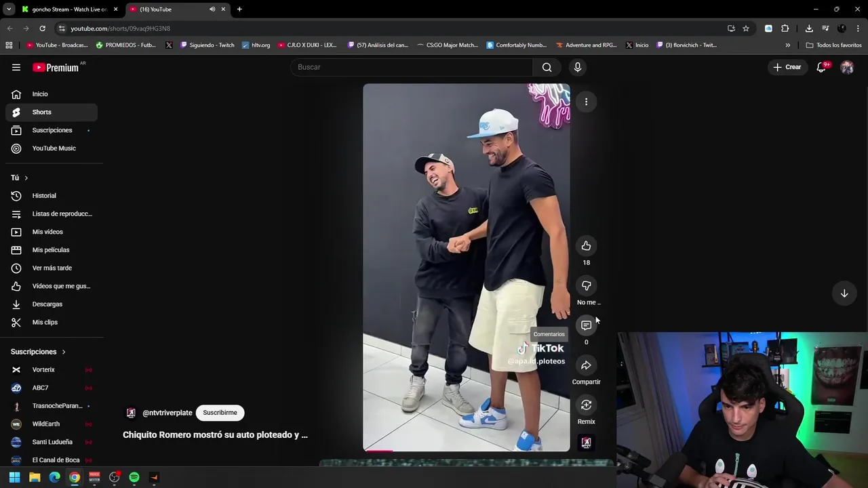This screenshot has height=488, width=868.
Task: Reload the page
Action: pyautogui.click(x=42, y=28)
